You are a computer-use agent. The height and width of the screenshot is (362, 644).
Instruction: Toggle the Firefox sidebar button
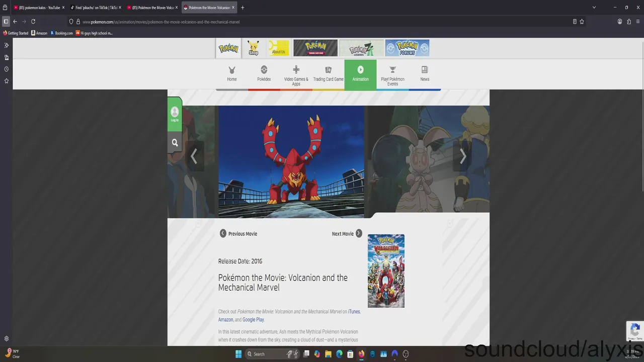click(6, 22)
